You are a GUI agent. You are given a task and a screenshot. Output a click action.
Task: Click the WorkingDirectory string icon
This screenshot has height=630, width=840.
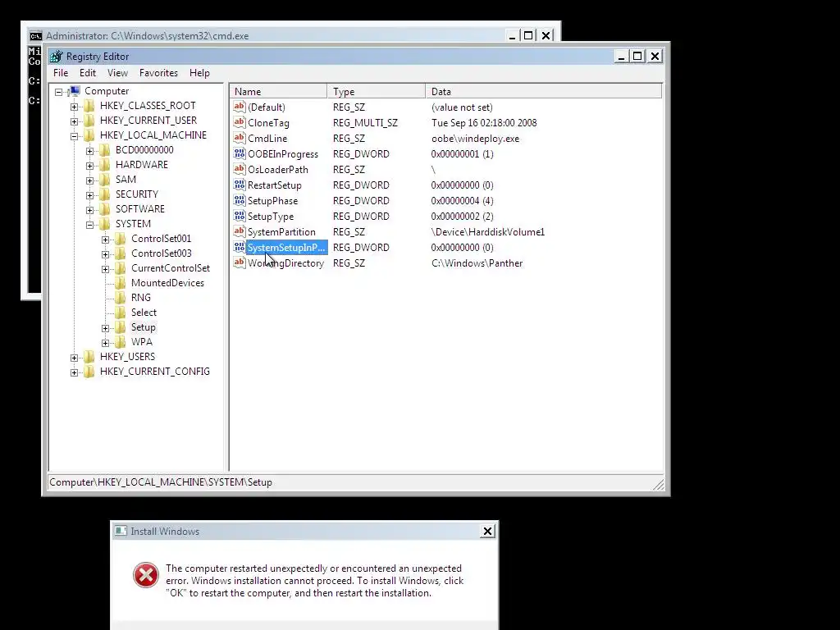240,262
